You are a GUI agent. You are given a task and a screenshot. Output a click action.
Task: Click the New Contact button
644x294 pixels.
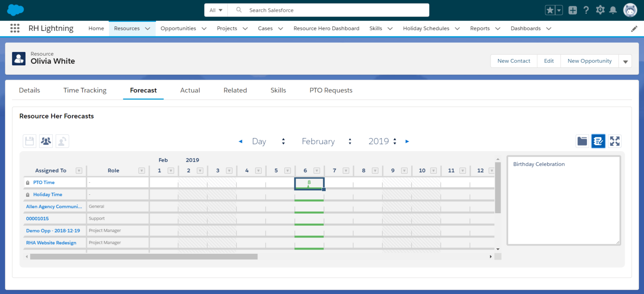click(513, 61)
